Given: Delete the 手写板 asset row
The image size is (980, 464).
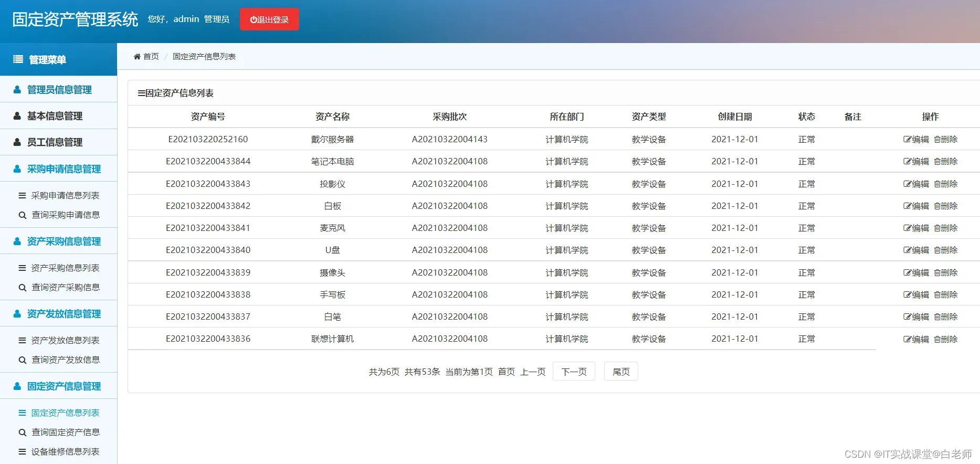Looking at the screenshot, I should coord(946,294).
